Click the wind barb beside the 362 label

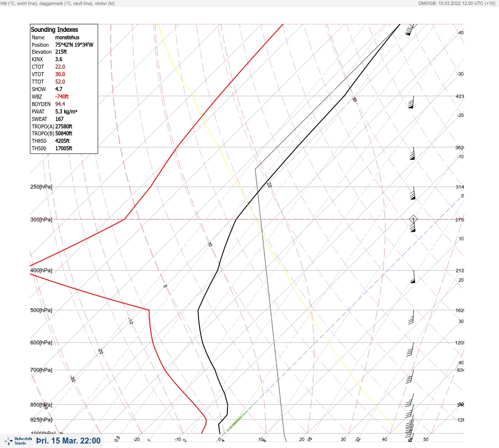click(412, 153)
